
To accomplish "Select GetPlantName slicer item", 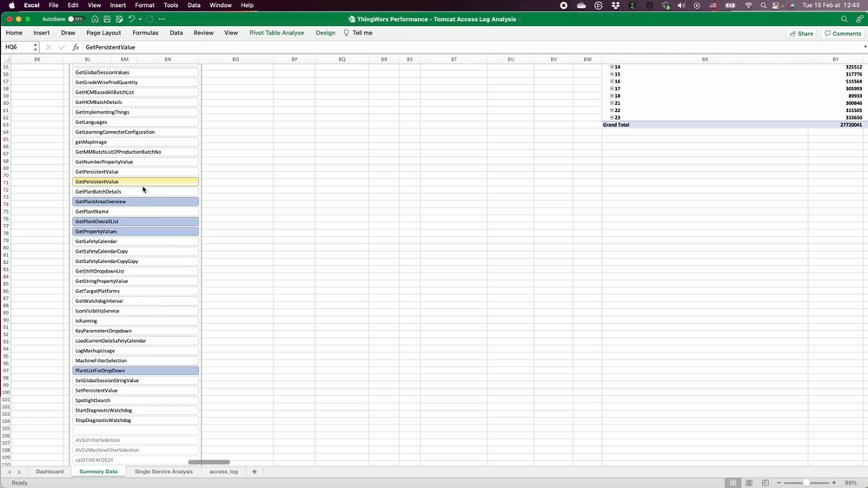I will click(136, 211).
